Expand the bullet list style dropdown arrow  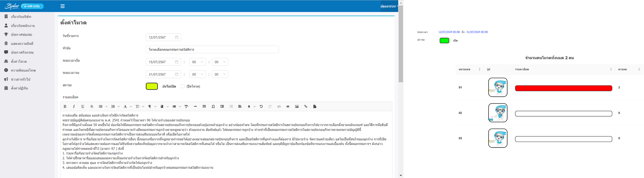click(x=106, y=106)
